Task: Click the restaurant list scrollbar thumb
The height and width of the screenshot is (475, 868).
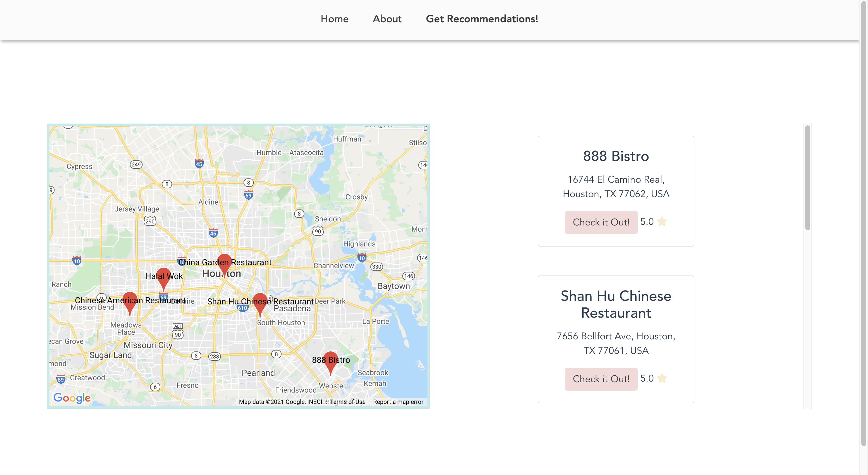Action: click(807, 178)
